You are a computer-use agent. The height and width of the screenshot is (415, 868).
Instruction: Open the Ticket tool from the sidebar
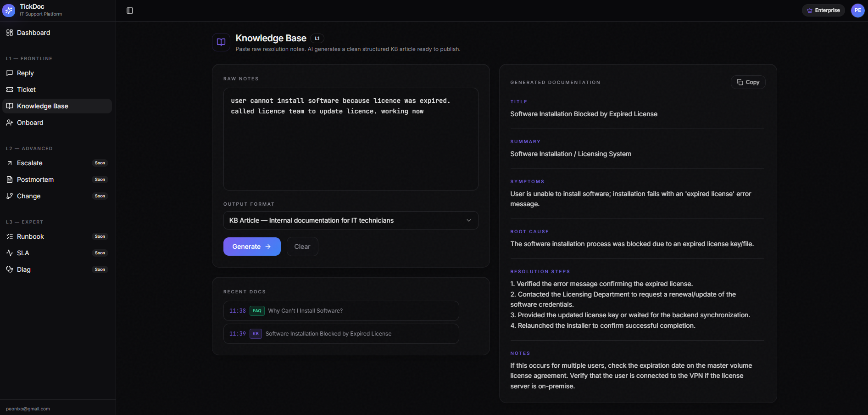click(x=10, y=90)
